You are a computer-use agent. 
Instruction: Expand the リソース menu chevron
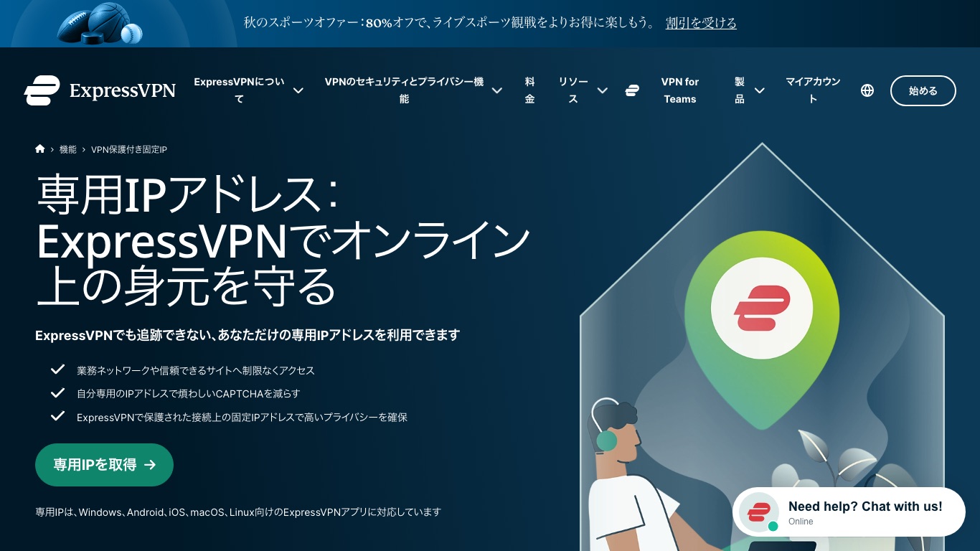click(x=603, y=90)
